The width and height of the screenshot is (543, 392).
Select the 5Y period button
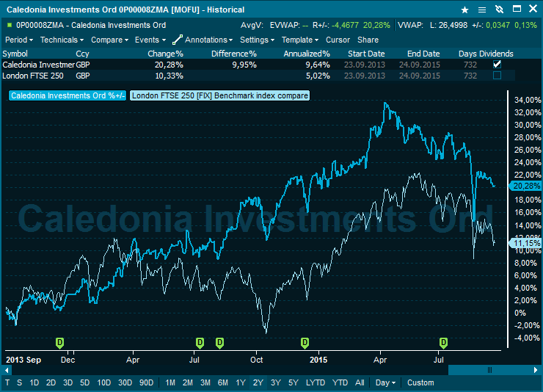pos(294,382)
